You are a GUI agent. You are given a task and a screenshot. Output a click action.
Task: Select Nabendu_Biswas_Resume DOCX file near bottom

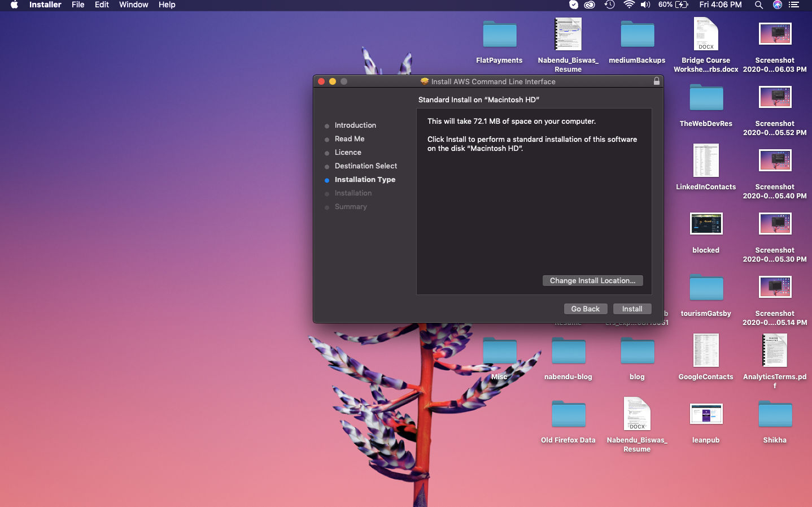tap(637, 414)
